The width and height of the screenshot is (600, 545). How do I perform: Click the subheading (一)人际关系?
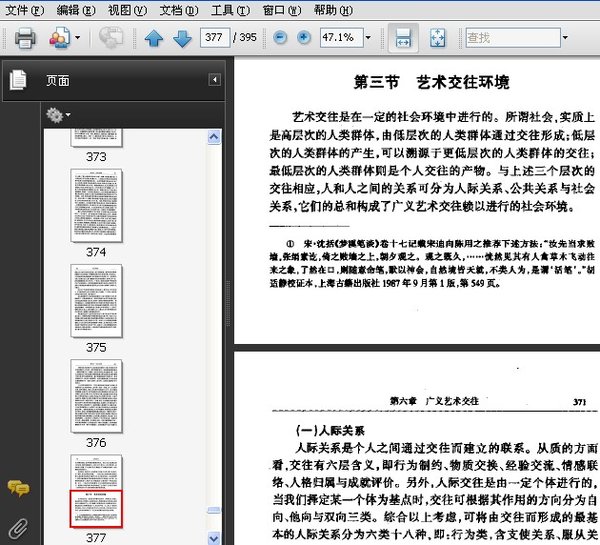coord(330,431)
